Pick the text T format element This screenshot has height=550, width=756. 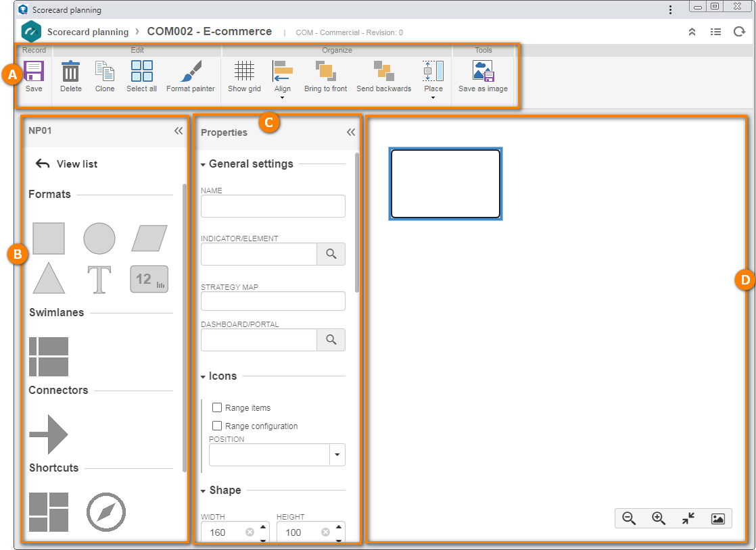(99, 279)
